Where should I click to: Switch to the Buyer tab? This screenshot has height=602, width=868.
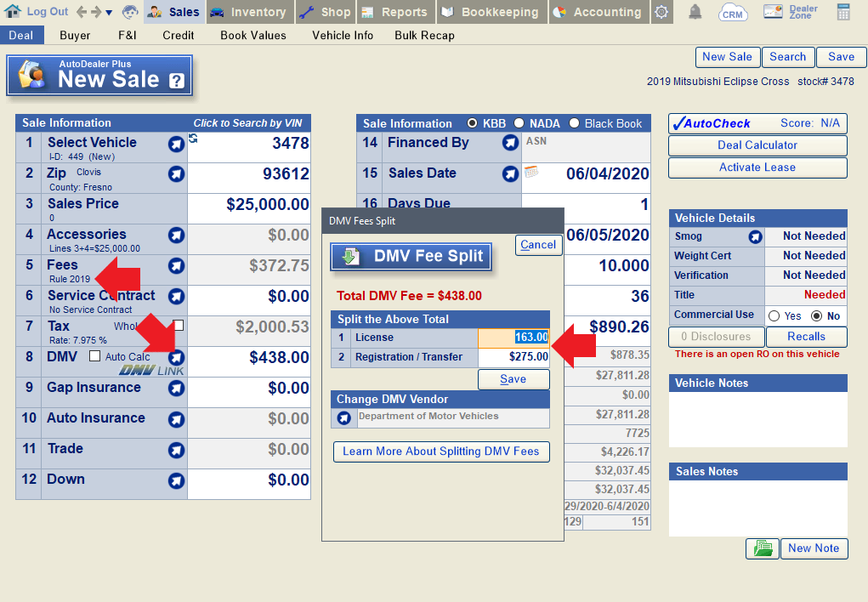click(x=75, y=36)
